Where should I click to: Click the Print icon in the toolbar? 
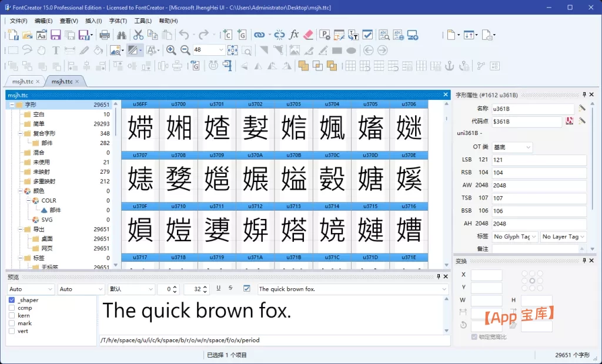[105, 35]
